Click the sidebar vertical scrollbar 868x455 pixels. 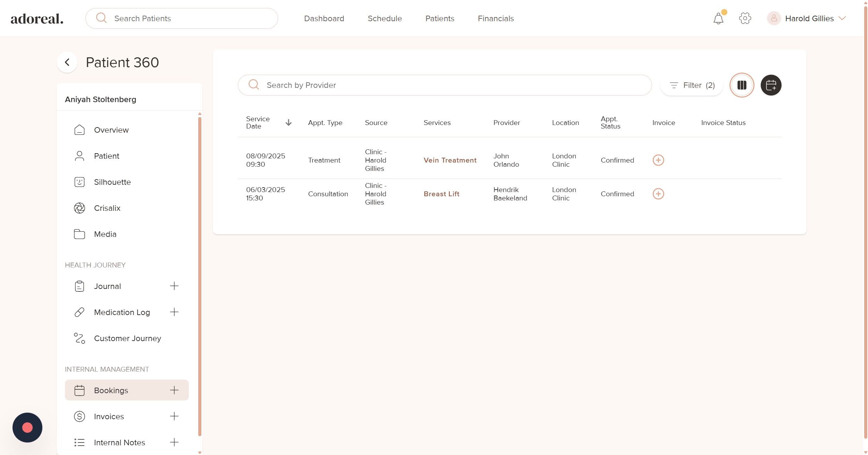tap(200, 276)
